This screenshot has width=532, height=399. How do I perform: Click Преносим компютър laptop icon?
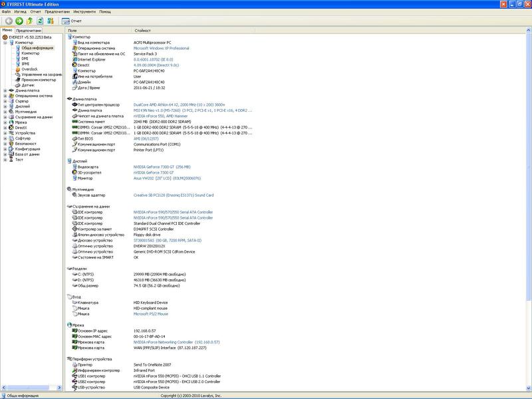coord(18,80)
